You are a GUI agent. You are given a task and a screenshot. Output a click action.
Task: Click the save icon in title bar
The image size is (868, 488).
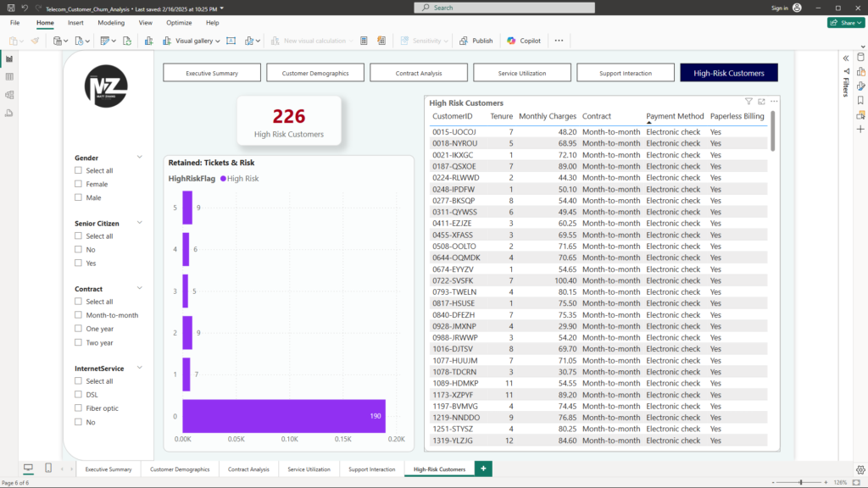[x=10, y=8]
